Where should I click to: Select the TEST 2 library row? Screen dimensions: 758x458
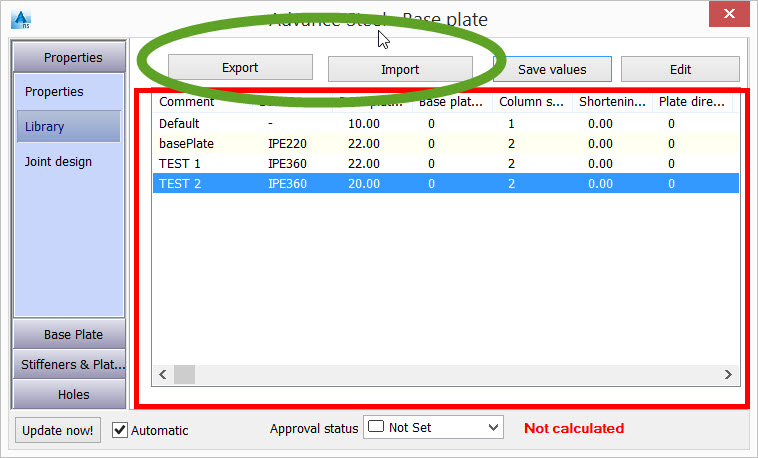[x=446, y=183]
